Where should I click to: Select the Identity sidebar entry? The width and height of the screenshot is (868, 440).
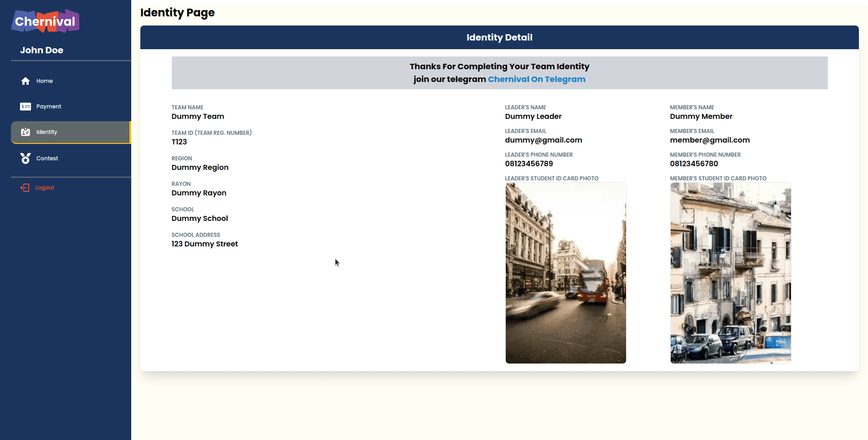tap(71, 132)
